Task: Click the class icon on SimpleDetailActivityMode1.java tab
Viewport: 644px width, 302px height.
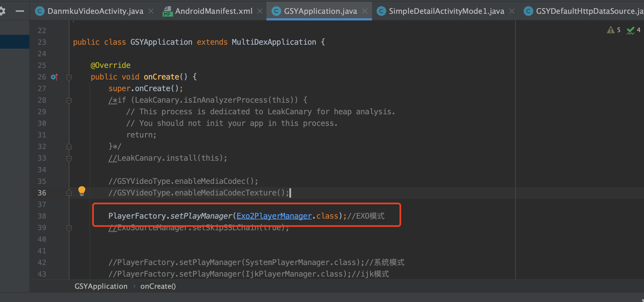Action: (381, 11)
